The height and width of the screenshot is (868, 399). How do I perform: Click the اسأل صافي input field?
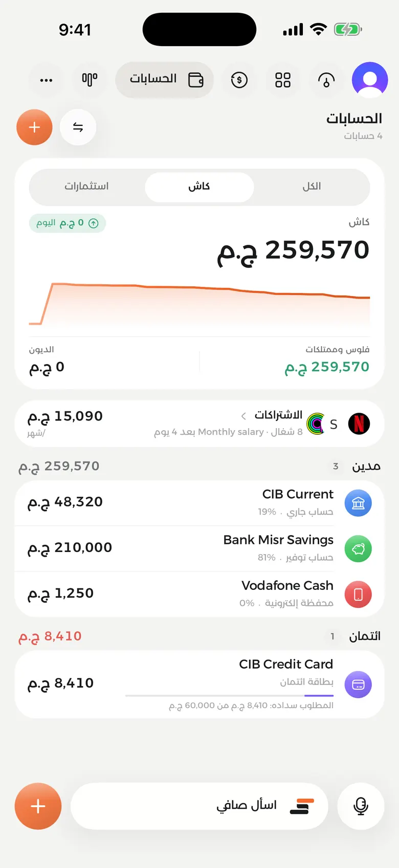tap(199, 806)
